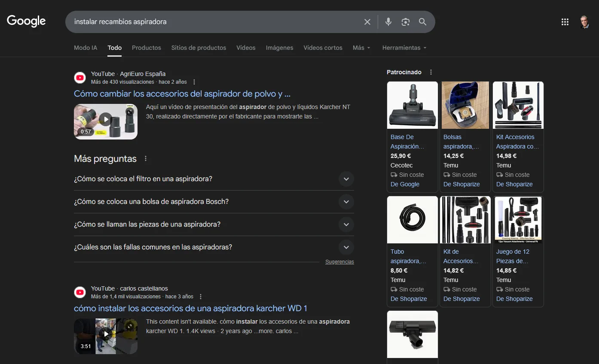Open three-dot menu beside Más preguntas

coord(146,158)
